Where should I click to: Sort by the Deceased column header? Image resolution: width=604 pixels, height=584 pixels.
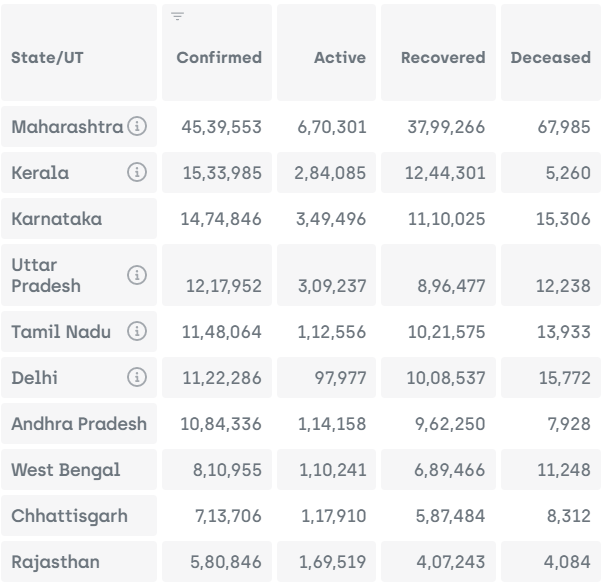(550, 58)
